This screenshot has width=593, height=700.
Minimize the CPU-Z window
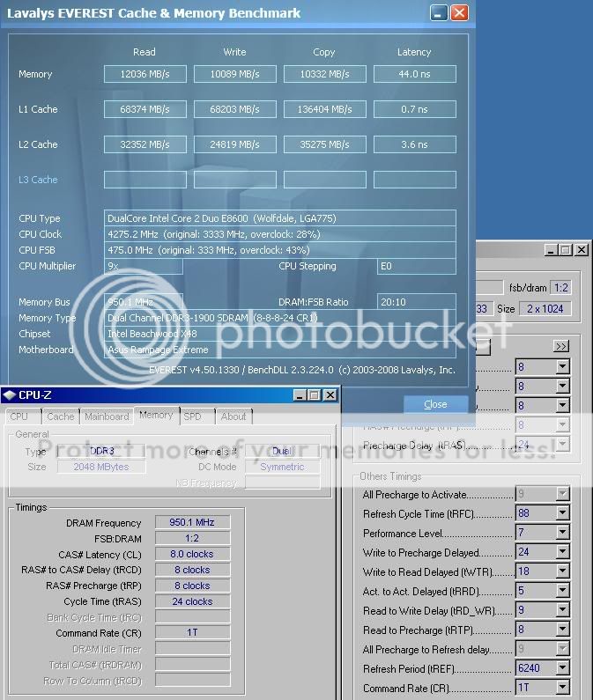[x=300, y=395]
